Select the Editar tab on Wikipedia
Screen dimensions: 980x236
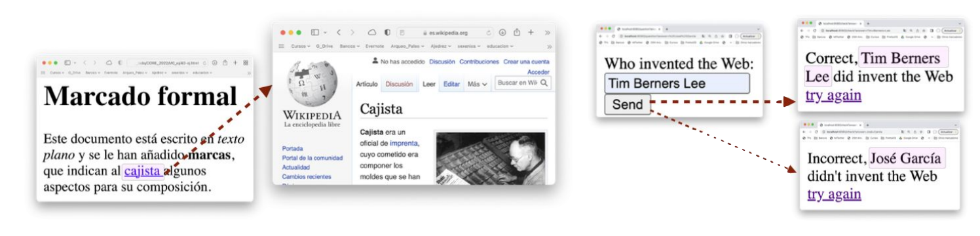[x=451, y=84]
